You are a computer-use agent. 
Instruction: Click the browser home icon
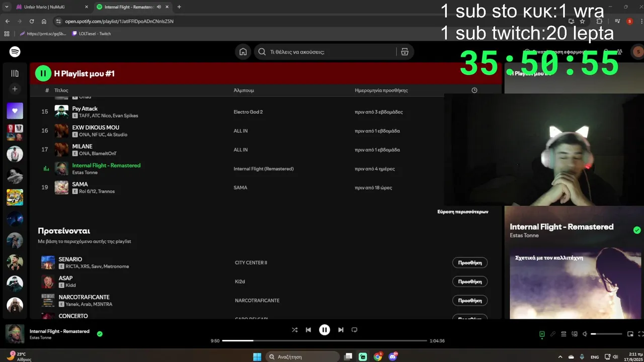(x=44, y=21)
